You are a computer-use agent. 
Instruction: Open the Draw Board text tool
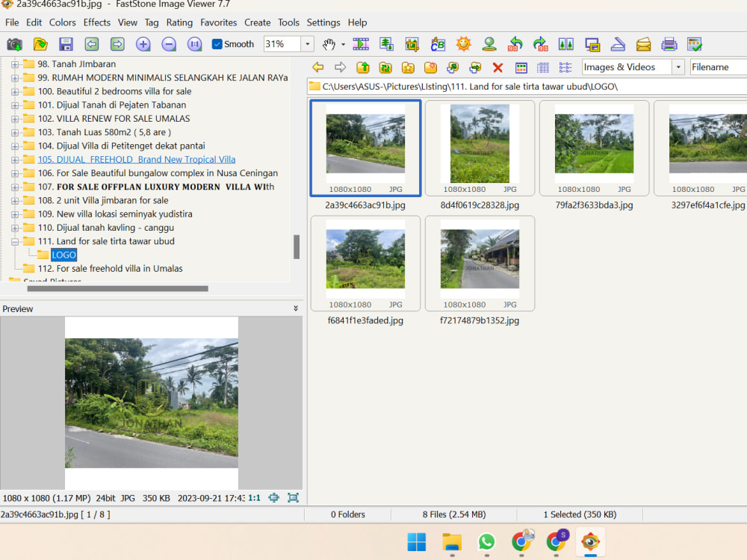(438, 44)
